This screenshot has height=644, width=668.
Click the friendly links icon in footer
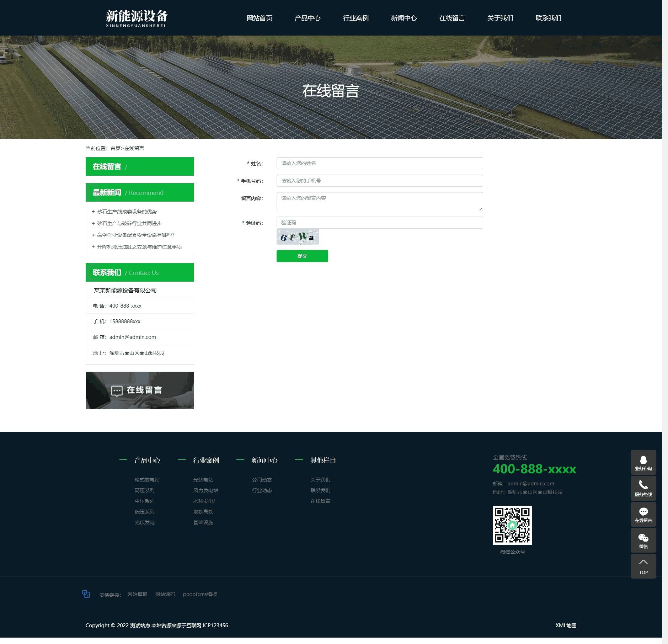(86, 594)
